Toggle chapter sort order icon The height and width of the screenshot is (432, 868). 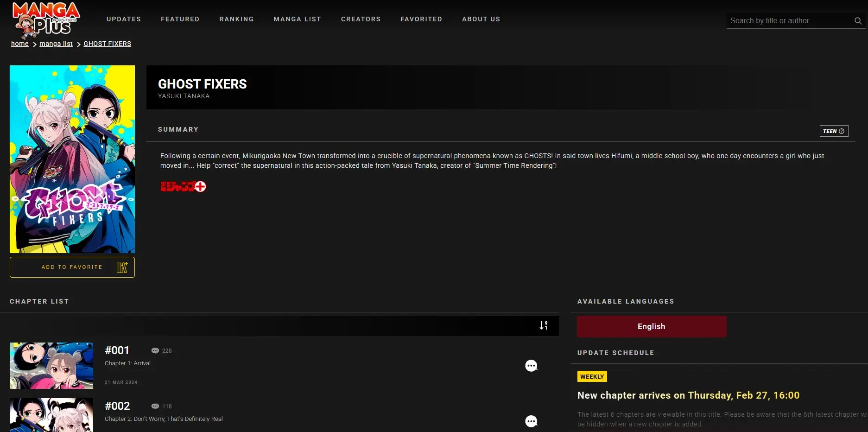544,326
